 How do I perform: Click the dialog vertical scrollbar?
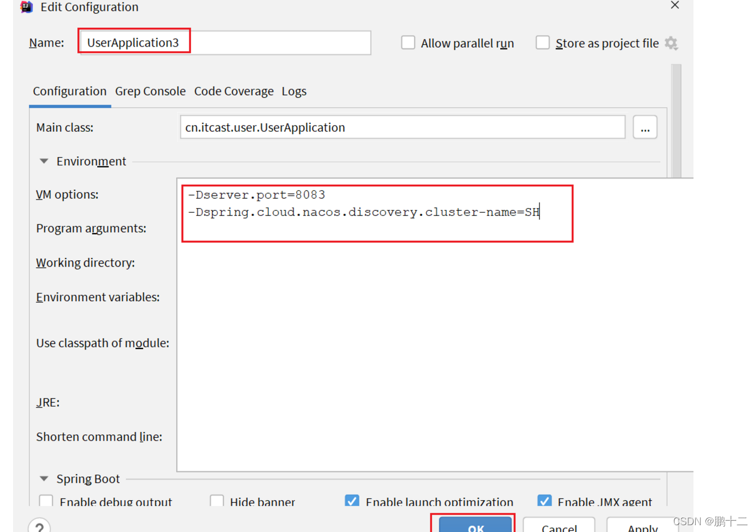[676, 120]
